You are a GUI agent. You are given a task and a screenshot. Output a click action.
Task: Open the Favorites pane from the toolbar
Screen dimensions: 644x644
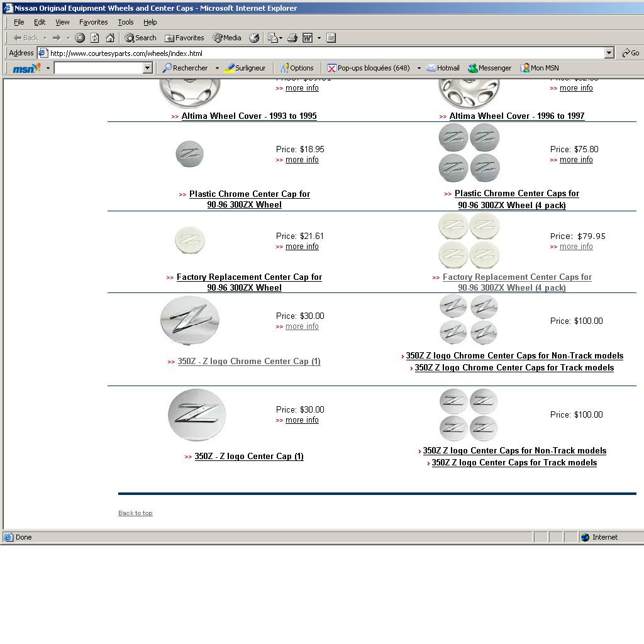click(x=184, y=38)
